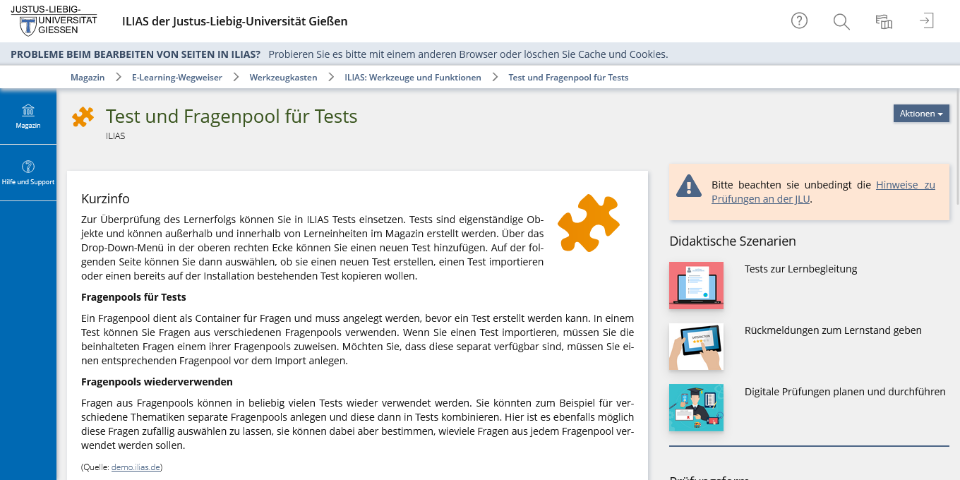The image size is (960, 480).
Task: Open Digitale Prüfungen planen und durchführen text
Action: (845, 391)
